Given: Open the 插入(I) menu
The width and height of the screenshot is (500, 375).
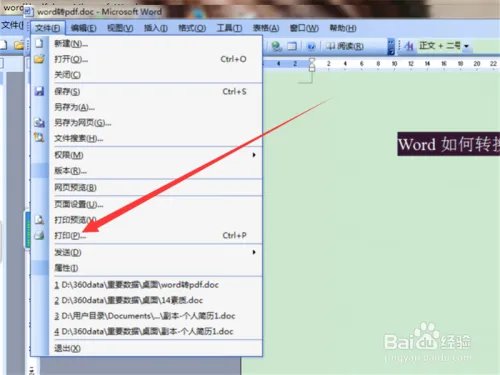Looking at the screenshot, I should point(156,28).
